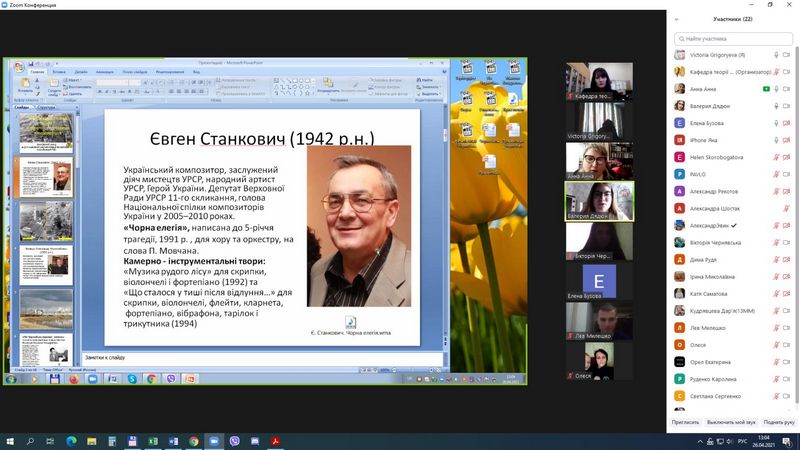Open Microsoft Edge from Windows taskbar

(x=71, y=441)
